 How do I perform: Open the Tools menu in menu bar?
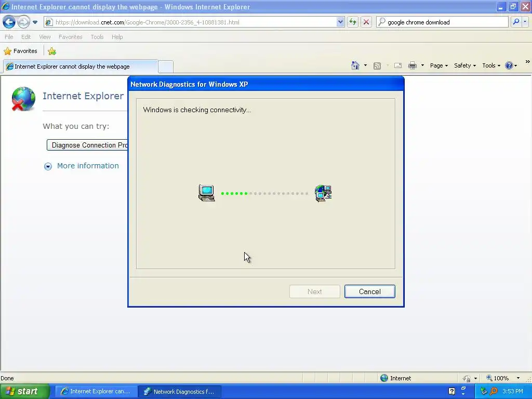[97, 37]
